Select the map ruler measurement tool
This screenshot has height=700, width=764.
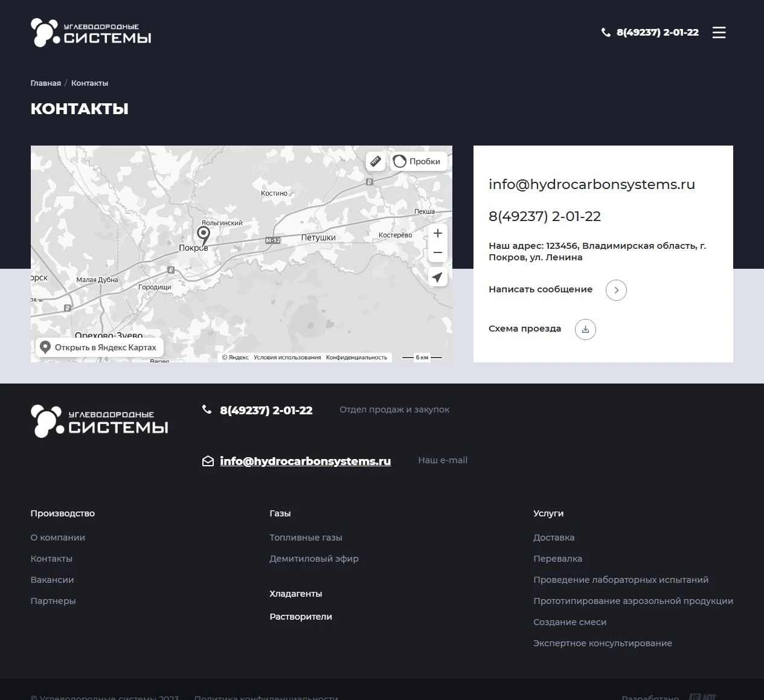coord(376,161)
